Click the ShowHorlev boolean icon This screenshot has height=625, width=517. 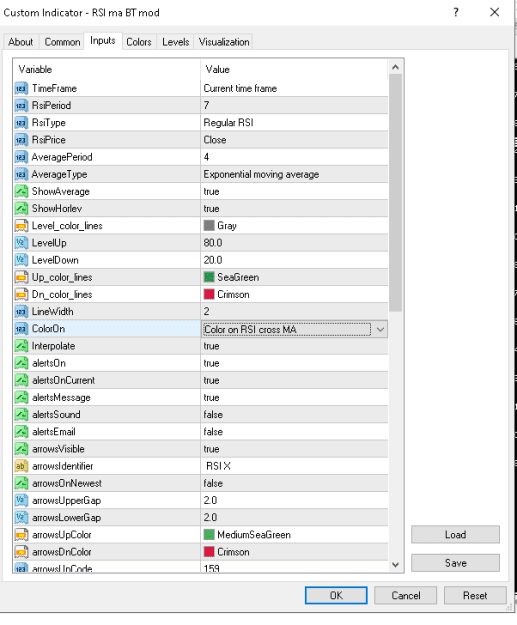click(x=22, y=208)
